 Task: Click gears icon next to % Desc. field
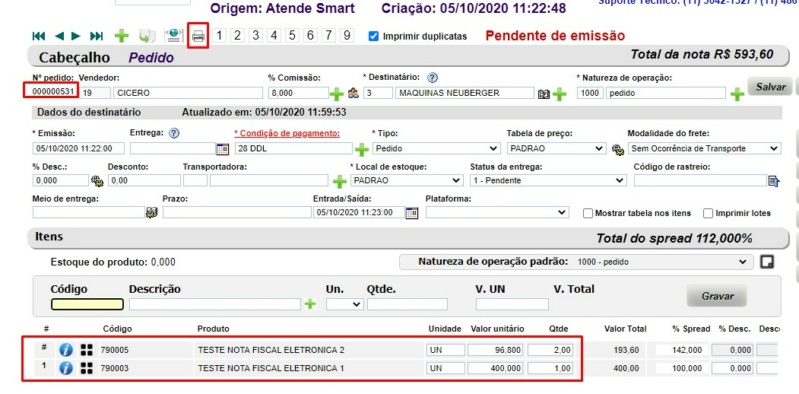tap(97, 180)
